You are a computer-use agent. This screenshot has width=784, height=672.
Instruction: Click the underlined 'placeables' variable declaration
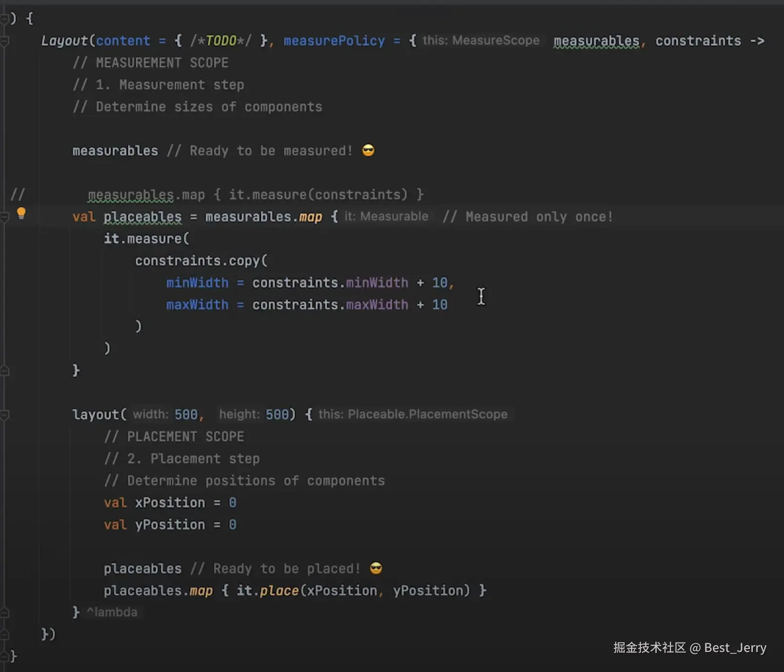(142, 217)
